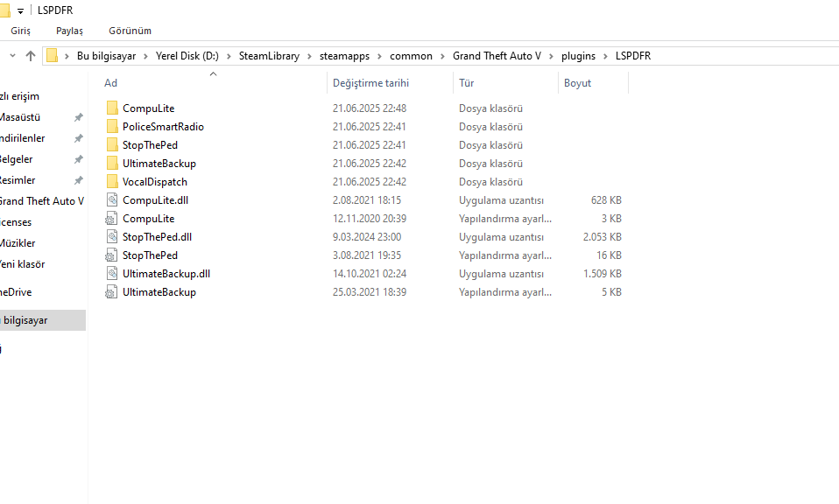839x504 pixels.
Task: Select Yeni klasör in the sidebar
Action: coord(23,264)
